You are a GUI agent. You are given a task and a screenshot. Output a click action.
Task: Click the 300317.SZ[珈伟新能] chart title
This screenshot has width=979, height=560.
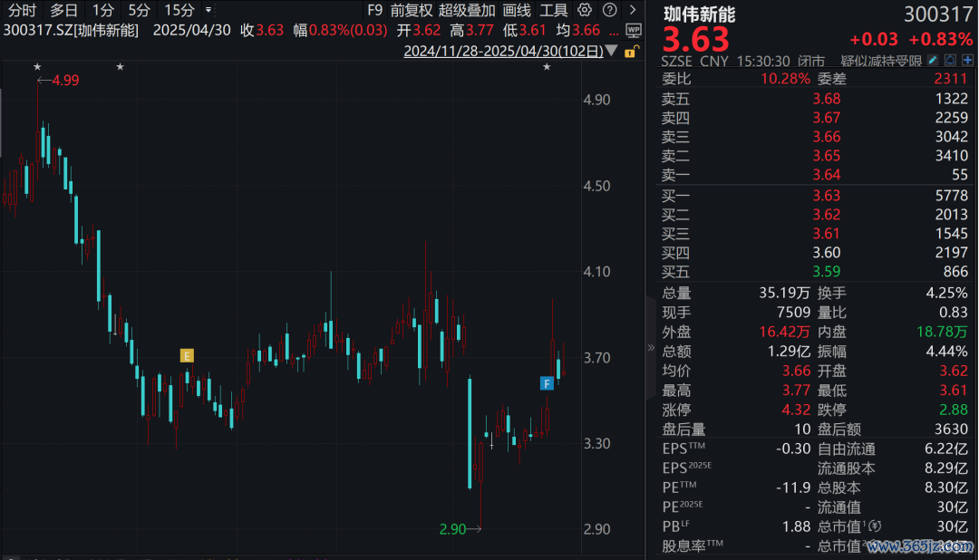click(71, 30)
